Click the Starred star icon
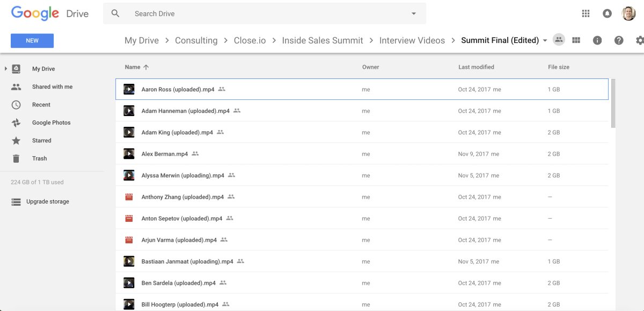Screen dimensions: 644x311 pos(16,140)
